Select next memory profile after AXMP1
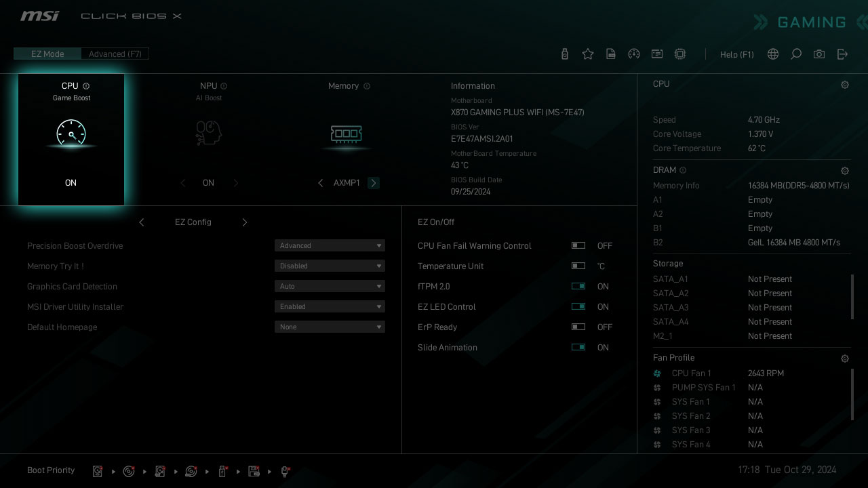The width and height of the screenshot is (868, 488). pyautogui.click(x=374, y=183)
